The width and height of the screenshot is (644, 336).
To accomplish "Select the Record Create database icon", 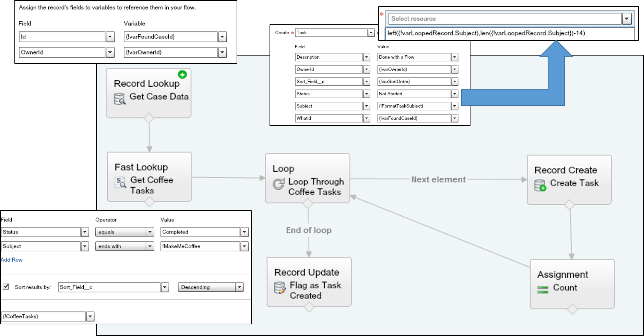I will tap(540, 185).
